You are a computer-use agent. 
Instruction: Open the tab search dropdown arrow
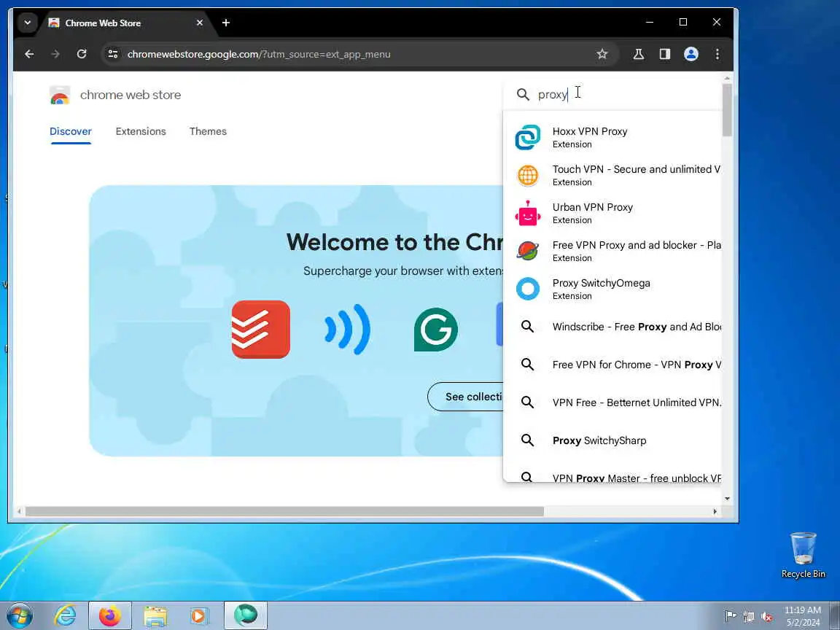click(27, 23)
